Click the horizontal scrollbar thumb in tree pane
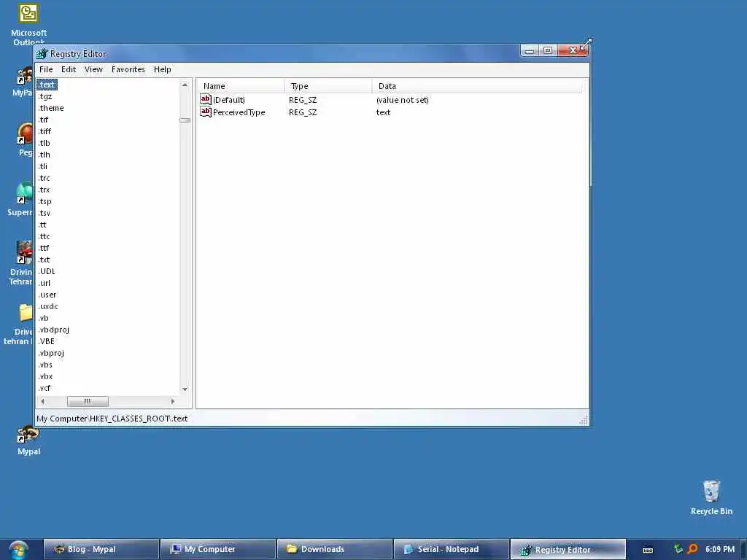Viewport: 747px width, 560px height. 88,402
